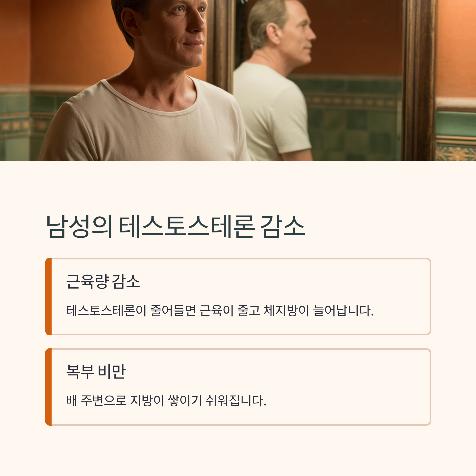Click the description 테스토스테론이 줄어들면 근육이 줄고 체지방이 늘어납니다
Viewport: 476px width, 476px height.
(x=220, y=310)
